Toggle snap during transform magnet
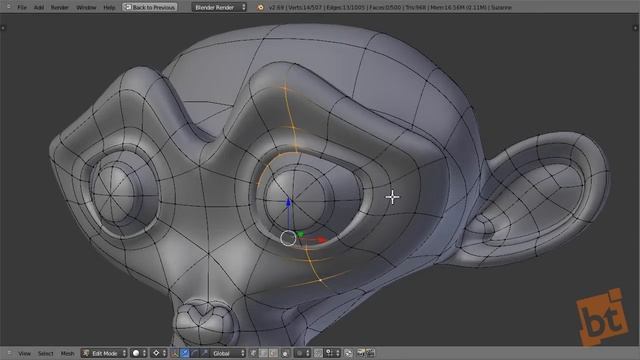 click(x=318, y=353)
